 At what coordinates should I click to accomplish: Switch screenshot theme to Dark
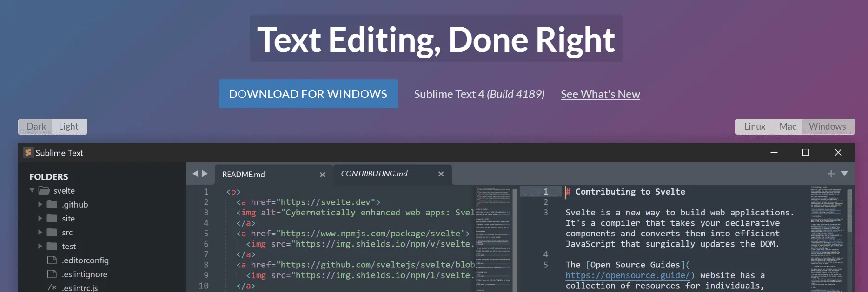pyautogui.click(x=36, y=126)
